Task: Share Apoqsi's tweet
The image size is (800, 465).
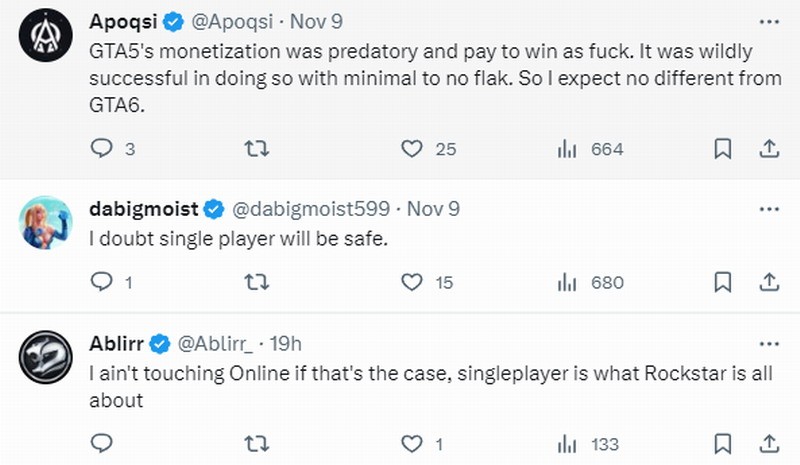Action: tap(769, 149)
